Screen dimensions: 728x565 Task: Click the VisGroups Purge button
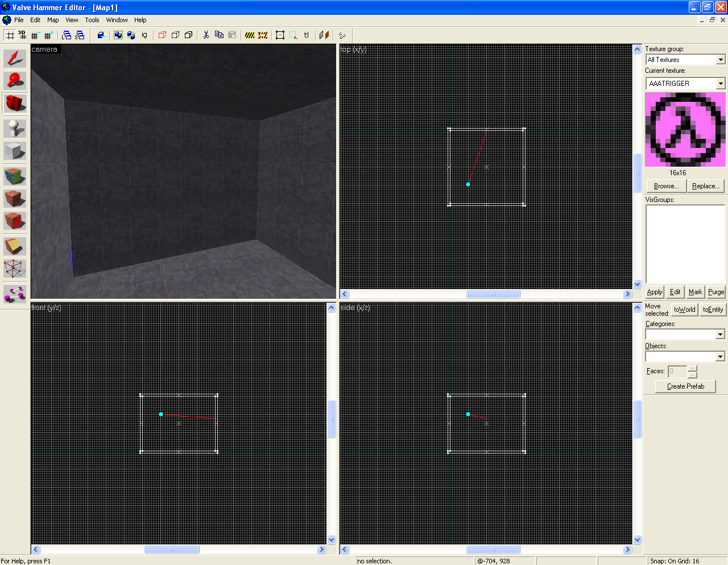coord(716,292)
